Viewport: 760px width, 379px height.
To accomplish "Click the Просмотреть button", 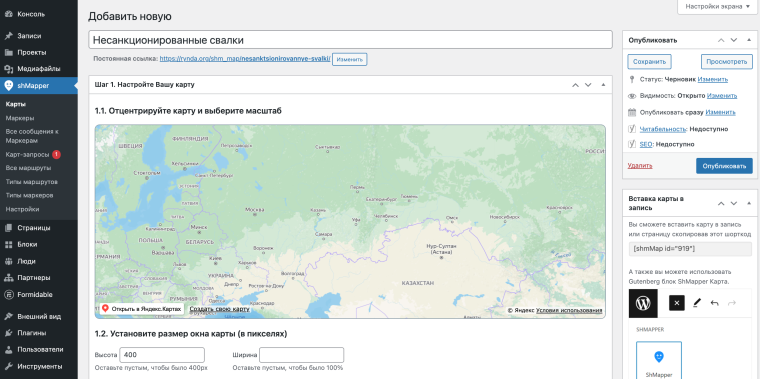I will [727, 62].
